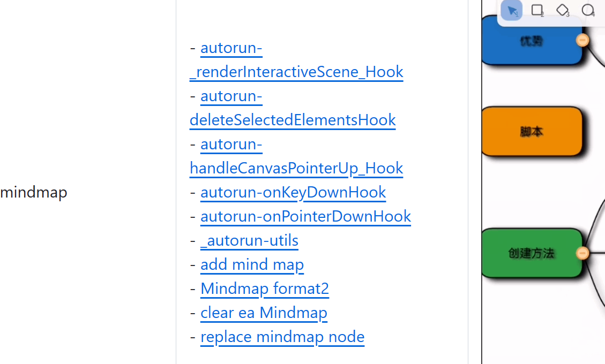Open the Mindmap format2 link
Viewport: 605px width, 364px height.
[265, 289]
